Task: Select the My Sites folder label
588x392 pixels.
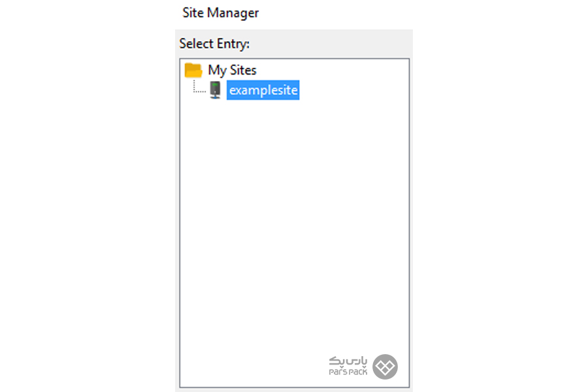Action: 232,70
